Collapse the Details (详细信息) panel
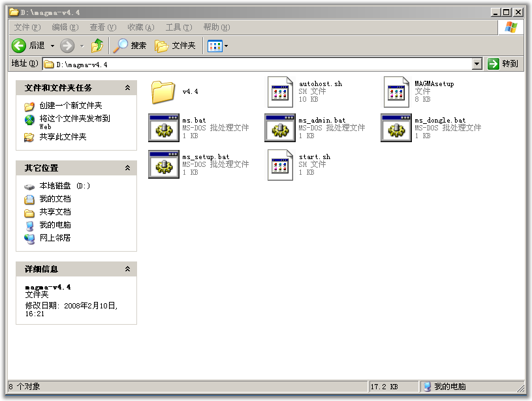This screenshot has width=532, height=401. 127,269
